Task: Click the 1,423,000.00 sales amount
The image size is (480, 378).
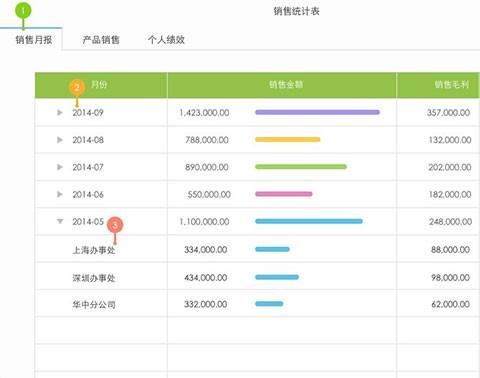Action: [204, 113]
